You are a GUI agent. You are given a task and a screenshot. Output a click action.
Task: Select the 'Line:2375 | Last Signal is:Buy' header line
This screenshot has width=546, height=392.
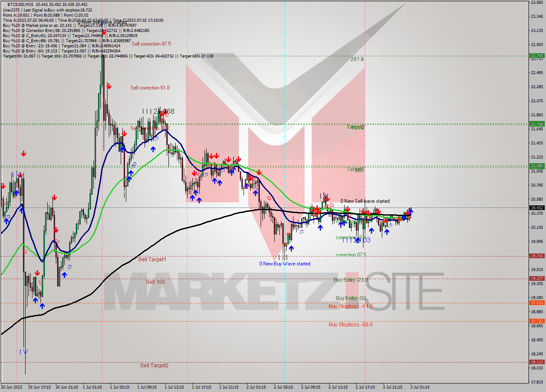47,9
